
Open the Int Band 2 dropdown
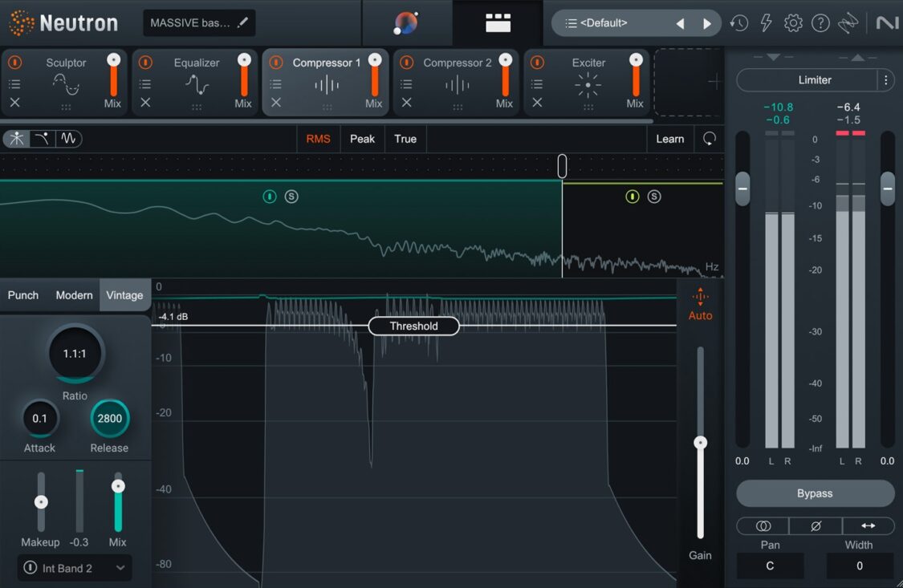74,568
